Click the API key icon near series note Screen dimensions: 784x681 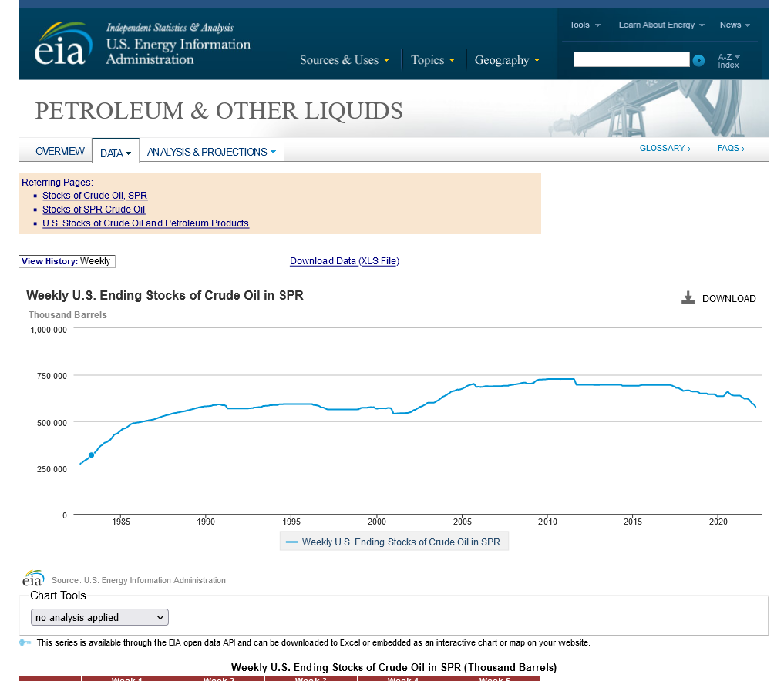click(25, 642)
